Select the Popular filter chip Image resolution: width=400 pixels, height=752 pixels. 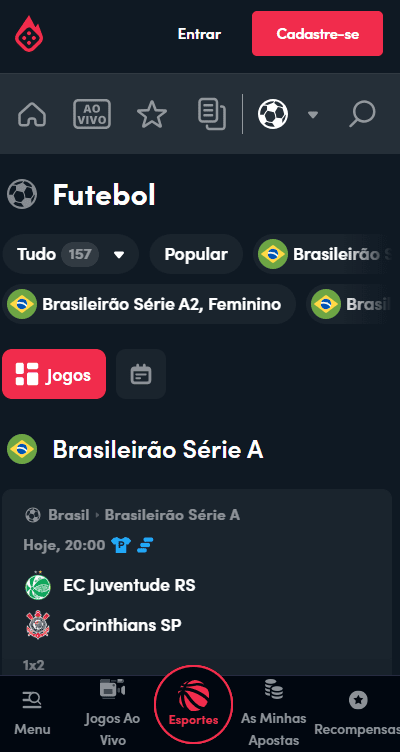coord(196,254)
